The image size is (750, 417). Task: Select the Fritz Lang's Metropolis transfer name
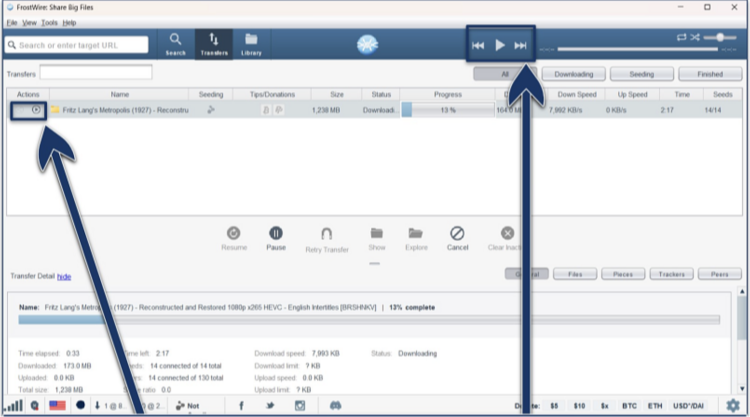pos(125,110)
